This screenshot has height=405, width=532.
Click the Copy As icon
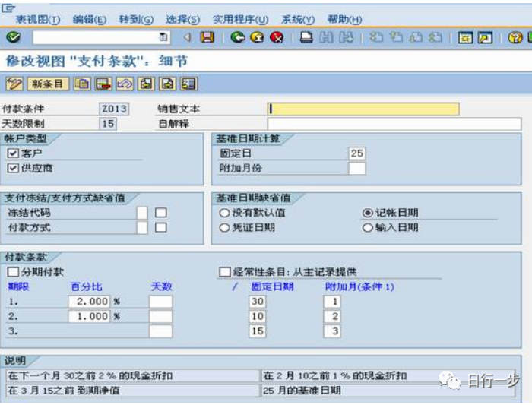pos(82,84)
